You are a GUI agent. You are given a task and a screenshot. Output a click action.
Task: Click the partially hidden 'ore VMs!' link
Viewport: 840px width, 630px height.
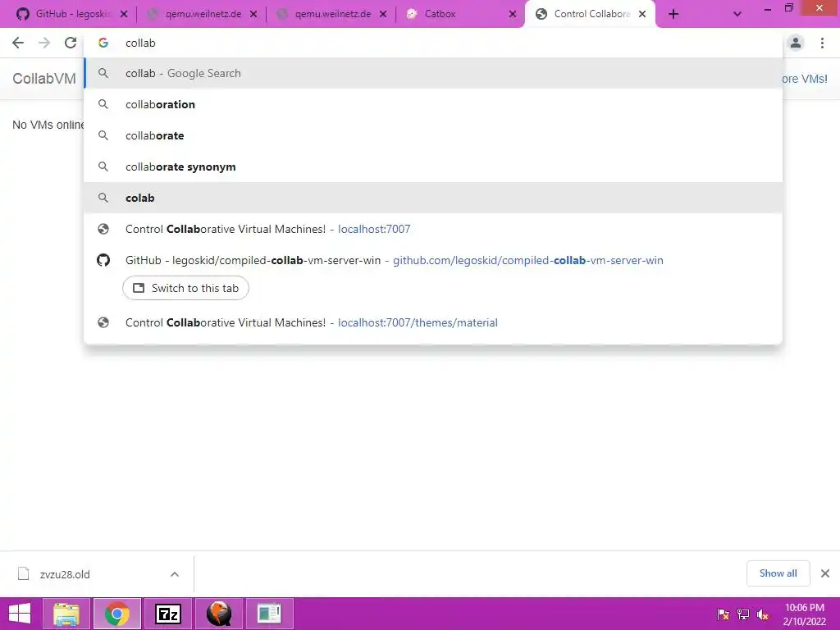pos(805,79)
